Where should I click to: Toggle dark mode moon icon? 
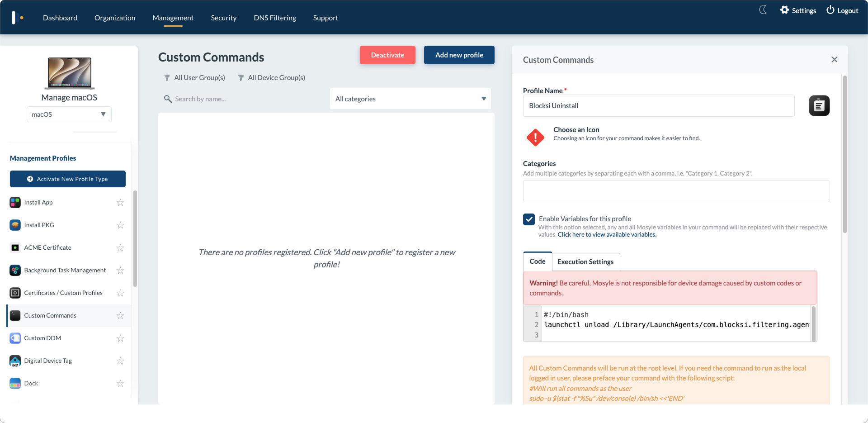point(763,10)
